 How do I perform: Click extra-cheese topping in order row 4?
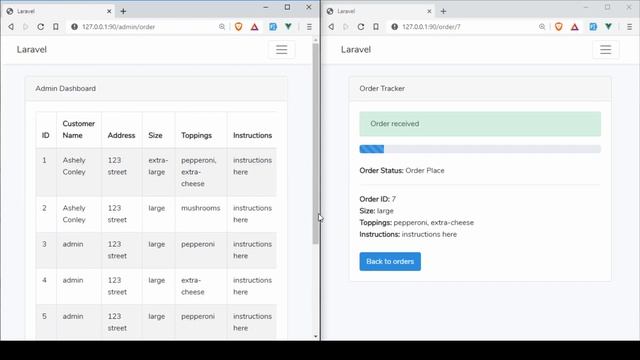point(193,286)
